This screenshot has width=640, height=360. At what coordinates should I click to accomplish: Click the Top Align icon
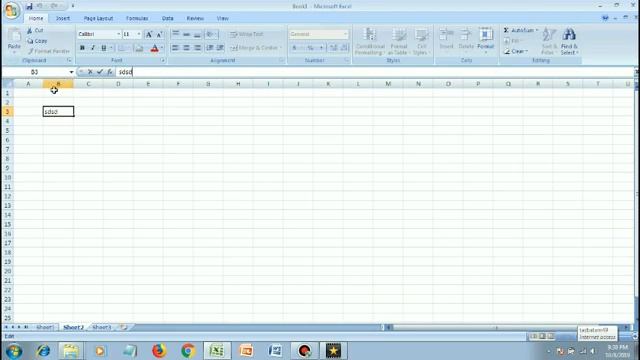176,34
